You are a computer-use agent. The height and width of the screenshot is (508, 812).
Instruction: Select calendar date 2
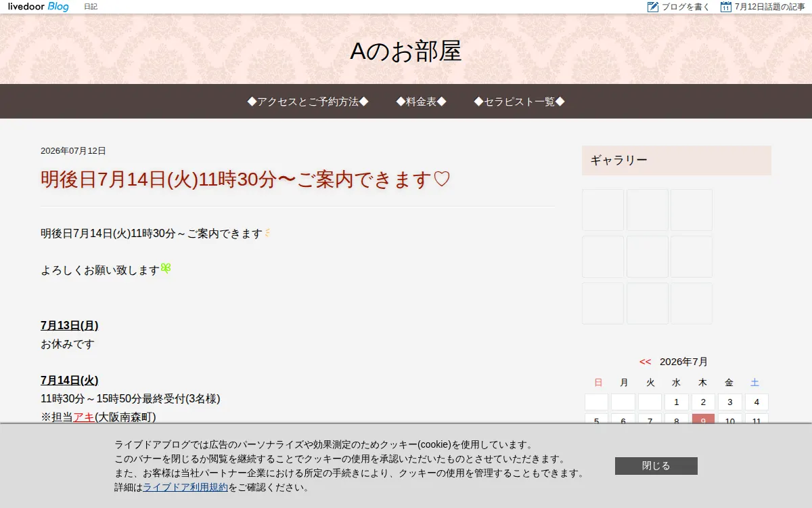point(703,402)
